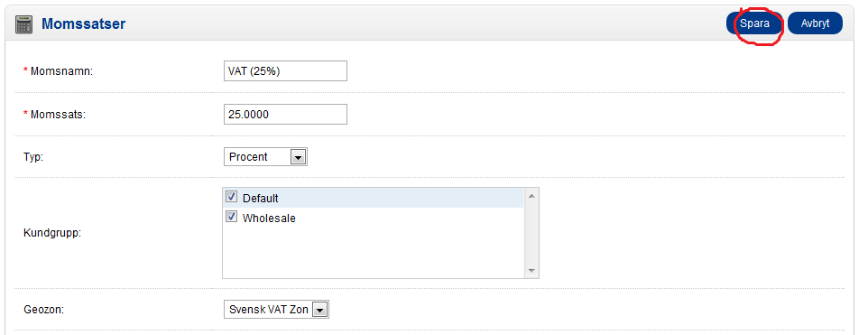Click the Geozon dropdown arrow icon
The width and height of the screenshot is (868, 335).
[319, 310]
